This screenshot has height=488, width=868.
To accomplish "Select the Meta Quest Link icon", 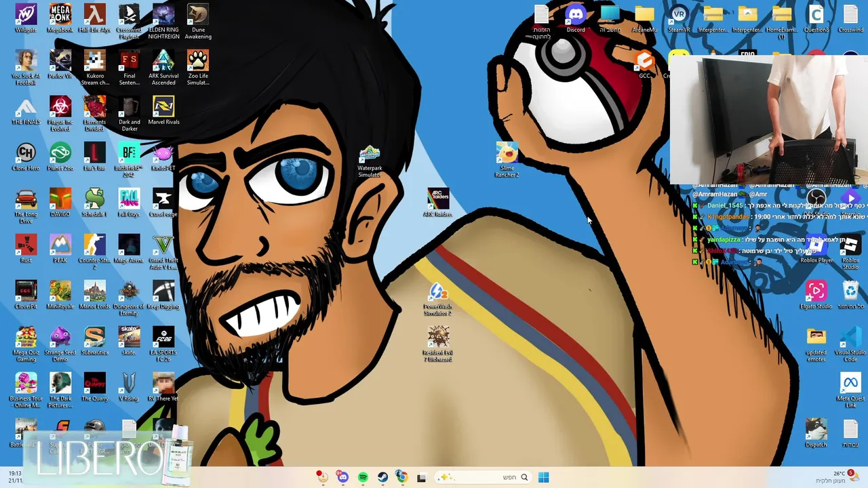I will point(850,390).
